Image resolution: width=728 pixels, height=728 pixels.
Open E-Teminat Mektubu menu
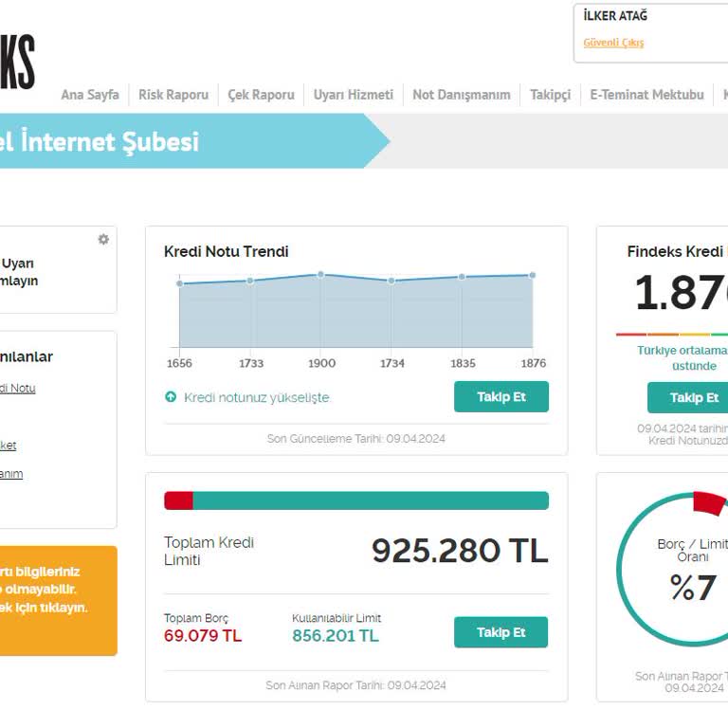coord(646,95)
